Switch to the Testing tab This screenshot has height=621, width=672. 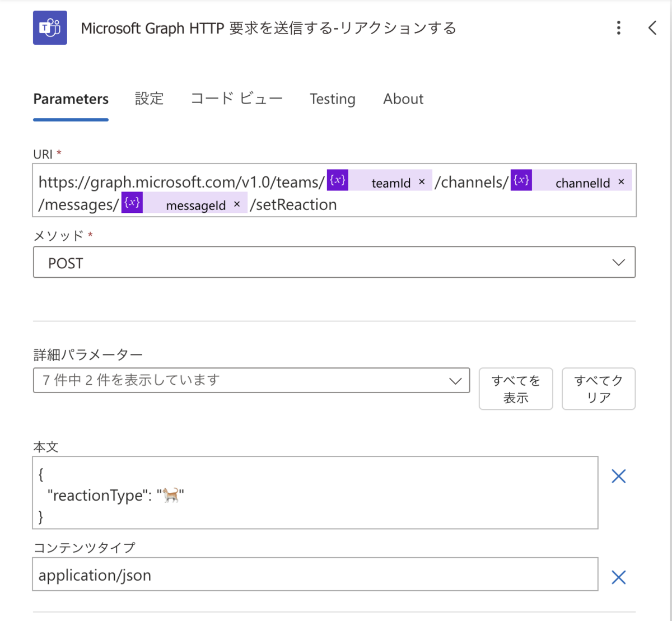[333, 99]
